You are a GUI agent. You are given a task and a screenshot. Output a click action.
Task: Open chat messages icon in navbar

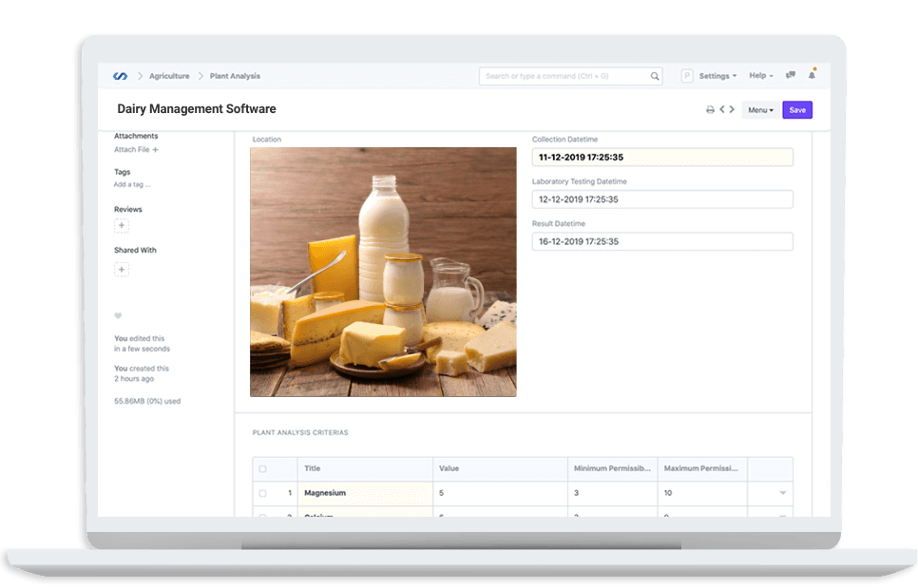click(790, 75)
